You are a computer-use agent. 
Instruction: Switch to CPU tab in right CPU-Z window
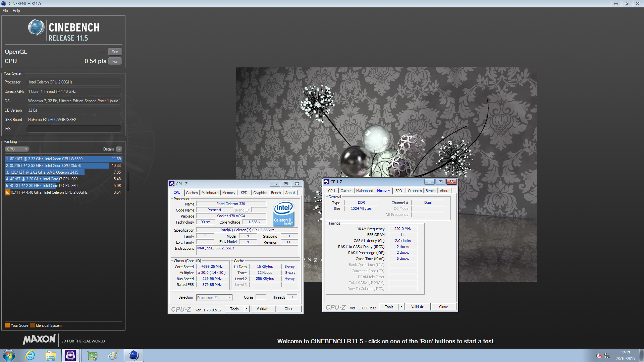[331, 191]
